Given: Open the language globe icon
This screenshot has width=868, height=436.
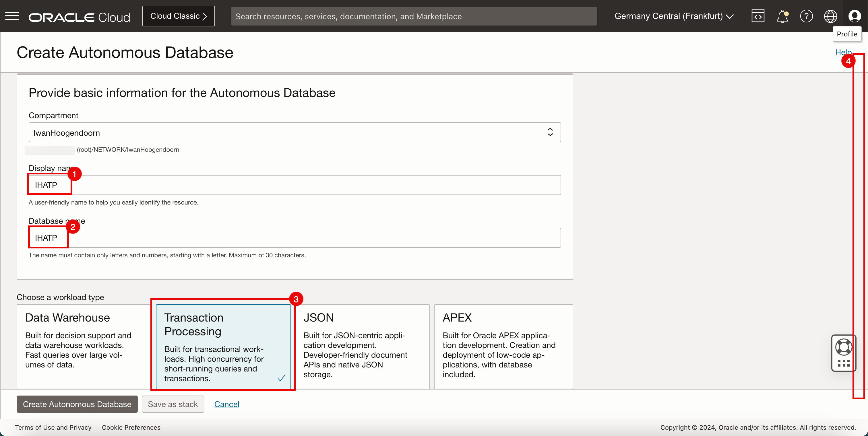Looking at the screenshot, I should pyautogui.click(x=830, y=16).
